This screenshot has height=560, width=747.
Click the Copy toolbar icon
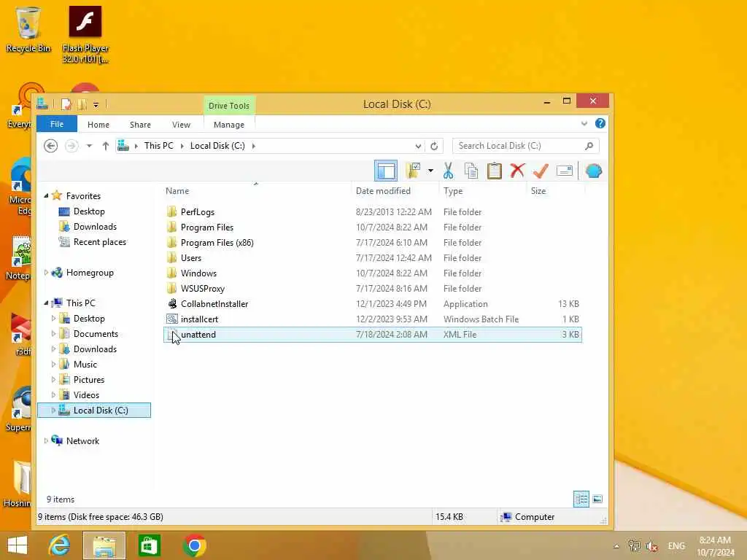[471, 171]
